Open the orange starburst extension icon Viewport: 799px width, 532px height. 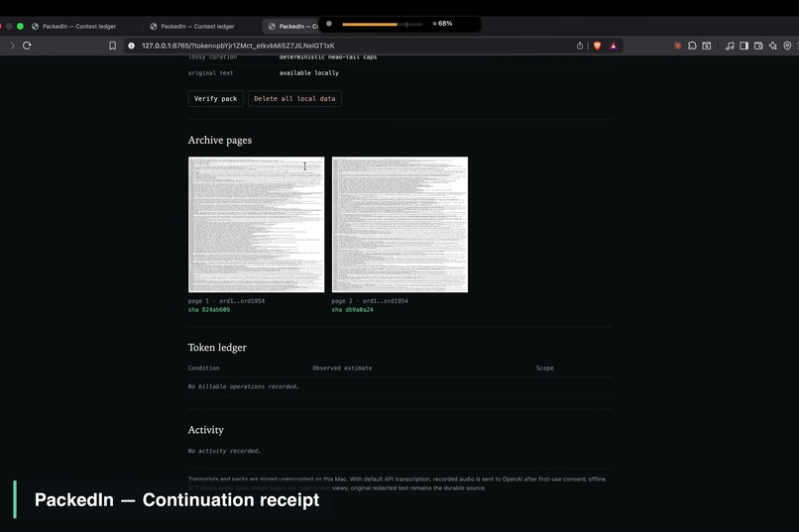click(x=678, y=46)
